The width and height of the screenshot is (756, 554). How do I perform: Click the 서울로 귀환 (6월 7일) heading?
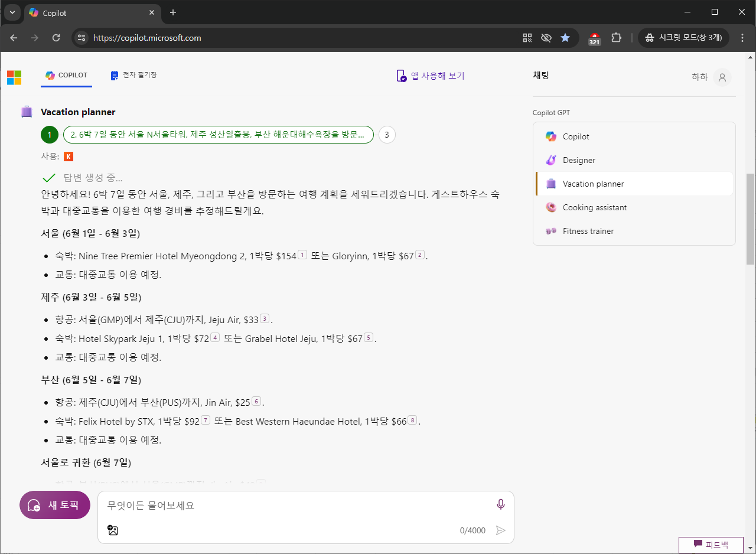[86, 462]
